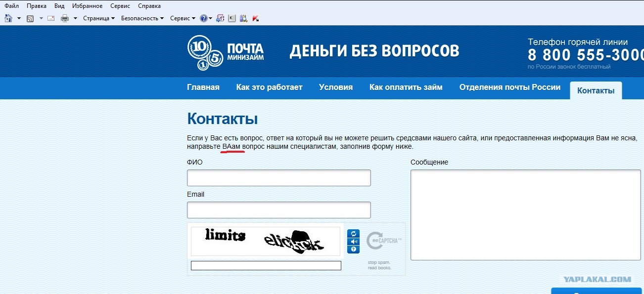644x294 pixels.
Task: Open the Условия page
Action: click(336, 87)
